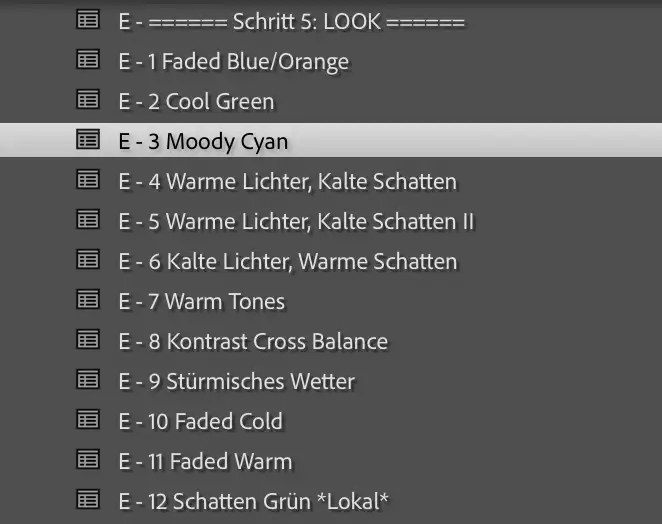Click preset icon beside Faded Blue/Orange
The width and height of the screenshot is (662, 524).
pos(88,59)
